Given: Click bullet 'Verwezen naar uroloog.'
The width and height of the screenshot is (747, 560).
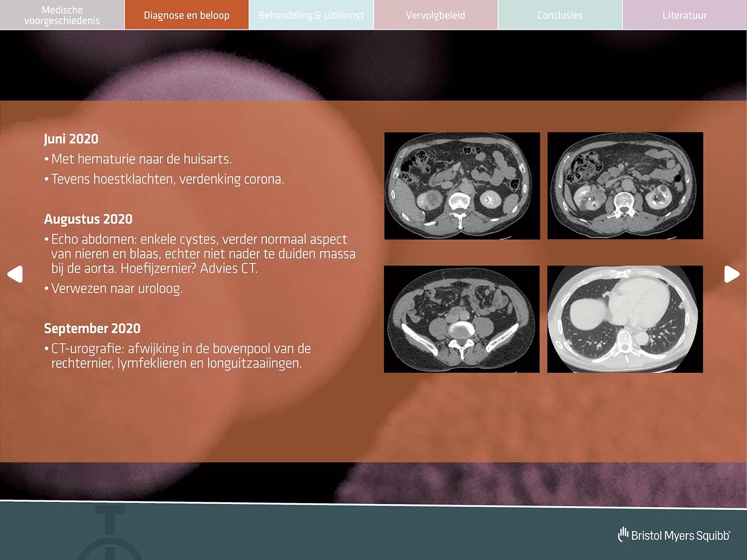Looking at the screenshot, I should 114,289.
